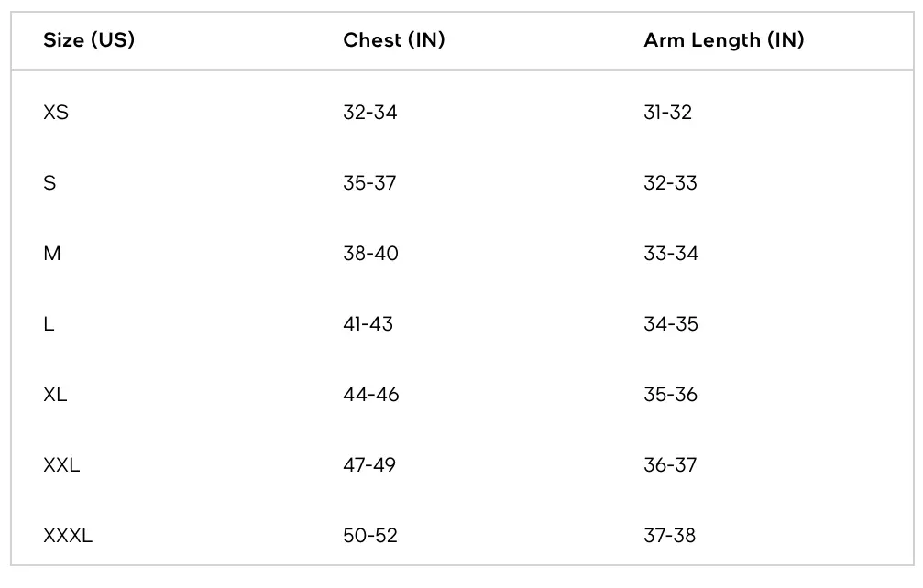Image resolution: width=923 pixels, height=588 pixels.
Task: Click arm length value 36-37
Action: 670,465
